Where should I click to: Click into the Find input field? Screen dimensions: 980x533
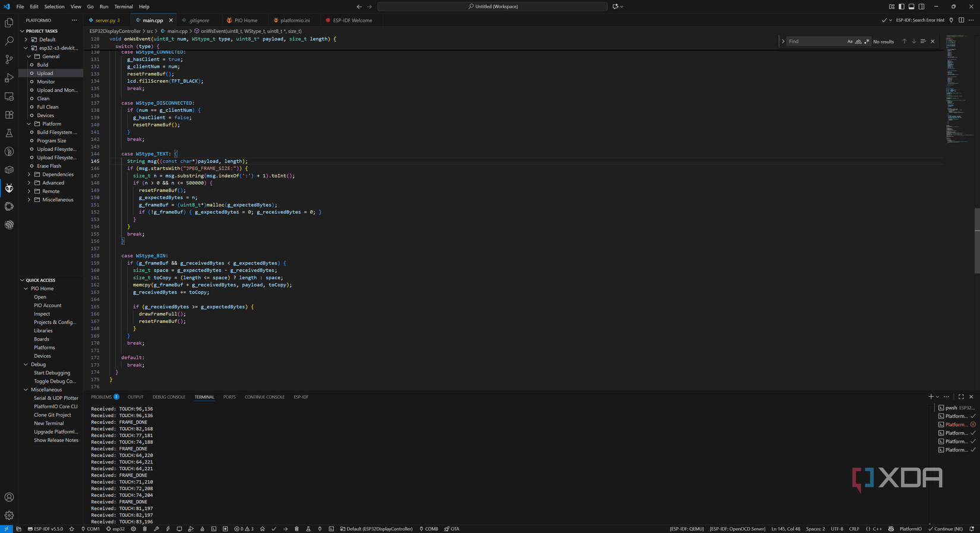[815, 42]
